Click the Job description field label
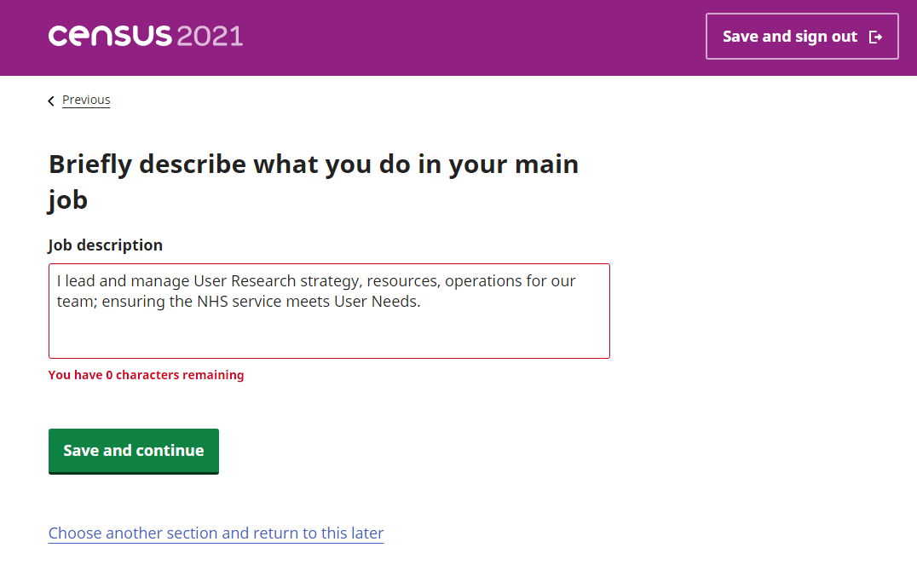Viewport: 917px width, 588px height. (x=105, y=245)
